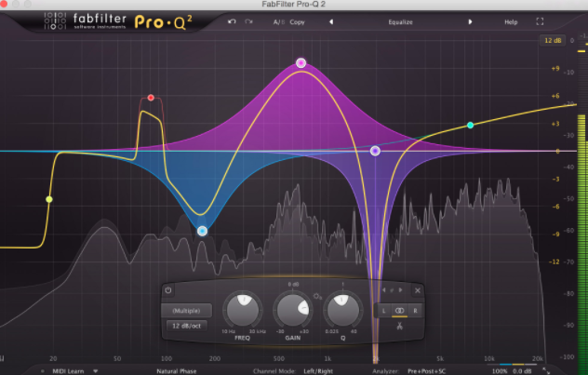Enter full screen mode via the corner icon
Image resolution: width=588 pixels, height=375 pixels.
click(x=540, y=21)
